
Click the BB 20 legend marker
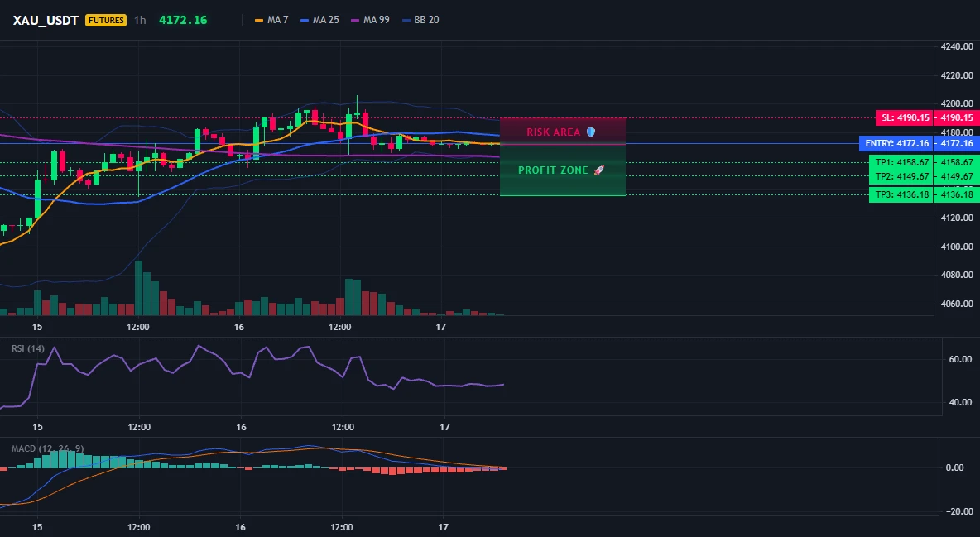pos(406,20)
